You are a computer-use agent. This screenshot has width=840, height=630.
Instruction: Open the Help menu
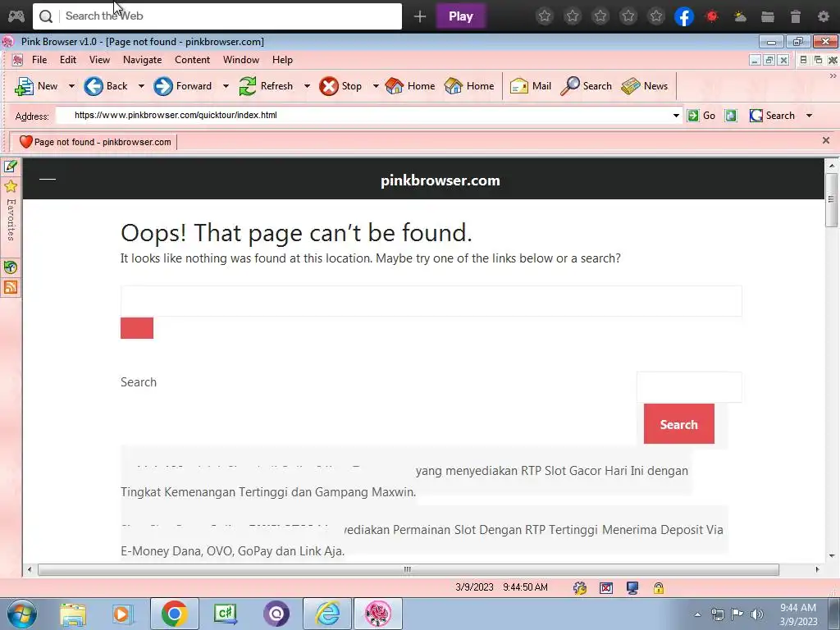click(x=282, y=60)
